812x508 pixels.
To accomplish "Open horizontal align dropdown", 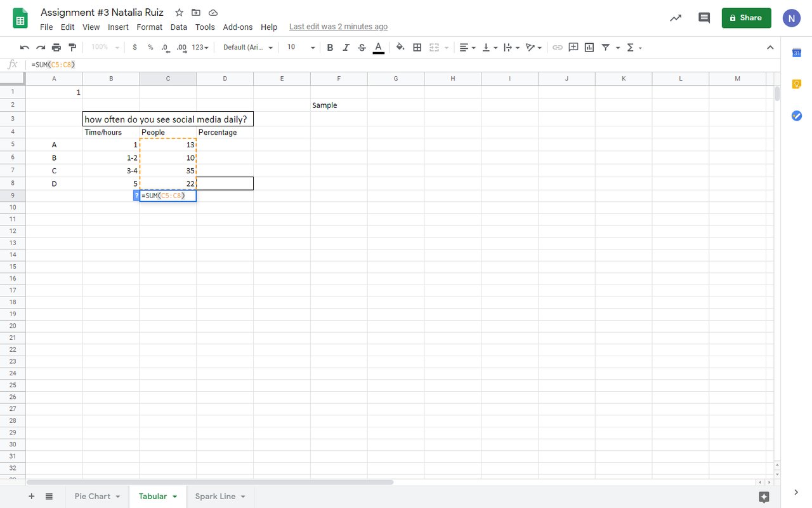I will 468,48.
